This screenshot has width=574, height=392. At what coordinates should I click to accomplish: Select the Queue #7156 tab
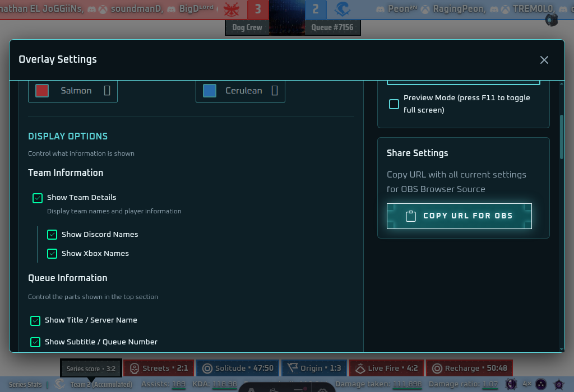333,27
